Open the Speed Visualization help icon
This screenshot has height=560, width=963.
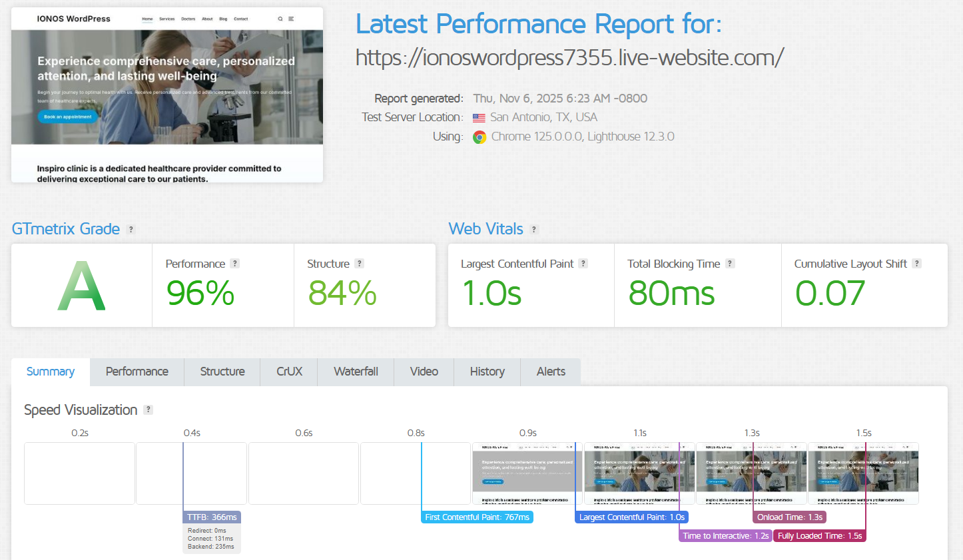[x=149, y=410]
